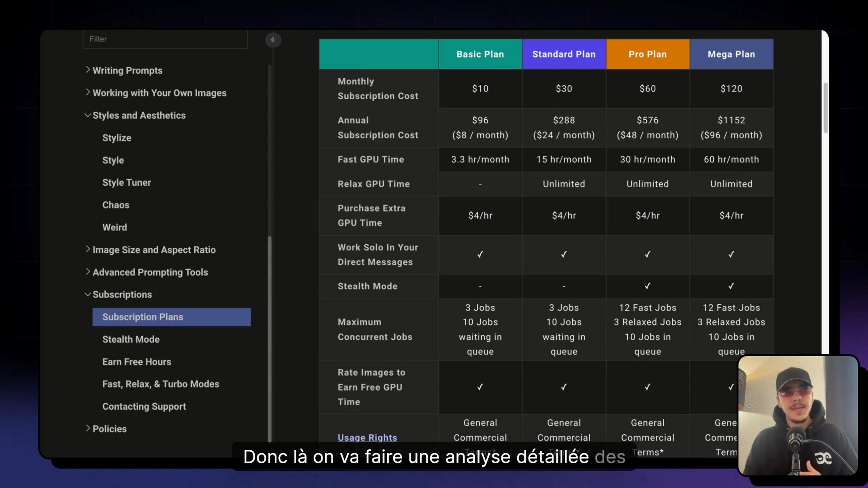Click into the Filter search field
The image size is (868, 488).
click(165, 39)
